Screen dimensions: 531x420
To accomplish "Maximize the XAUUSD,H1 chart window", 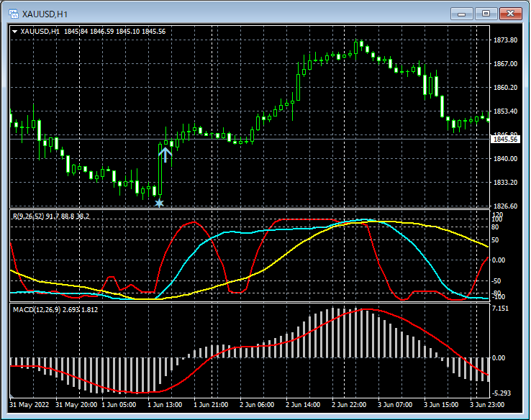I will (x=486, y=13).
